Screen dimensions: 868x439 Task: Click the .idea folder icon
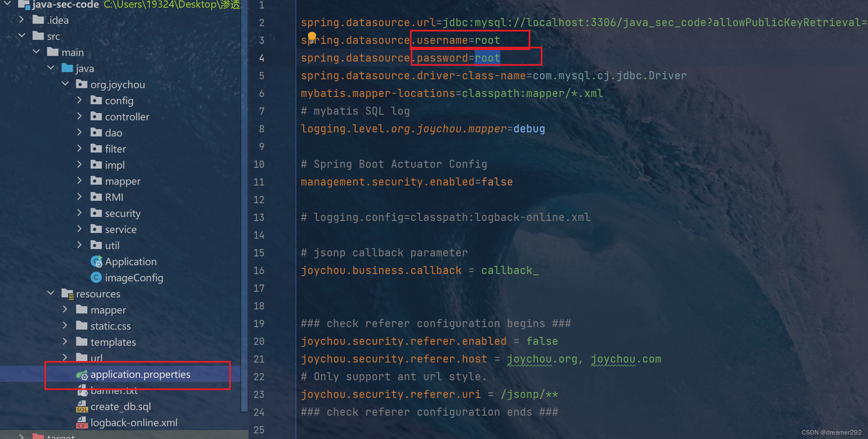38,20
